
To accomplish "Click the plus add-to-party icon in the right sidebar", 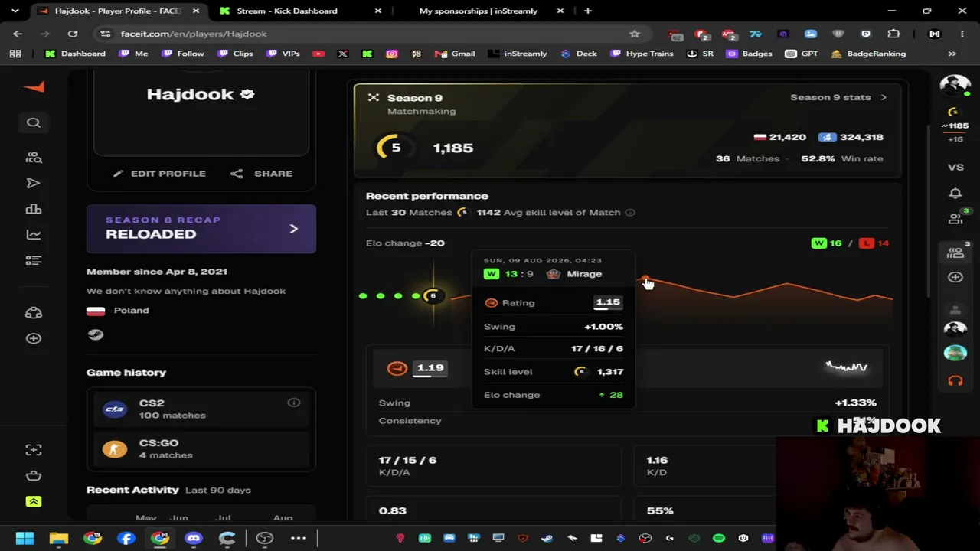I will (x=955, y=277).
